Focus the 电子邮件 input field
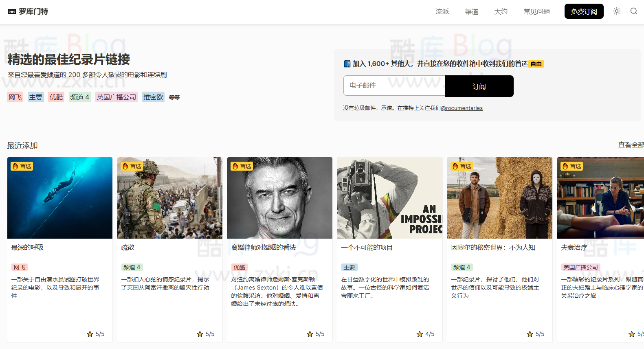 point(394,86)
